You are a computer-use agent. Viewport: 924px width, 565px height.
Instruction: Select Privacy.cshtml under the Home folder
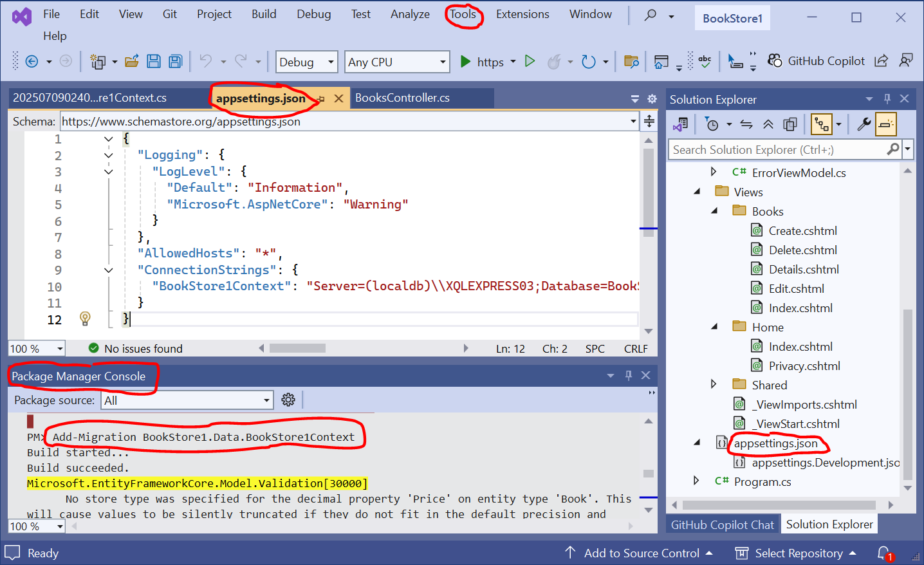[804, 366]
